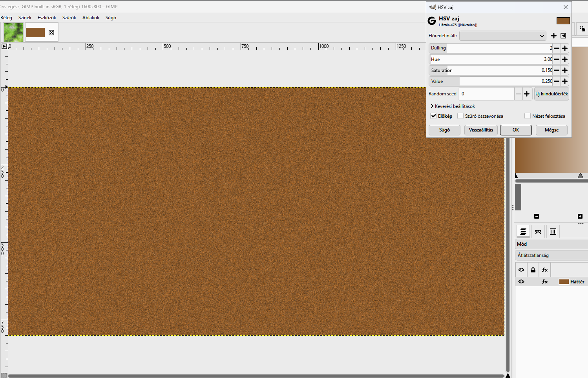Enable Szűrő összevonása checkbox

[460, 116]
